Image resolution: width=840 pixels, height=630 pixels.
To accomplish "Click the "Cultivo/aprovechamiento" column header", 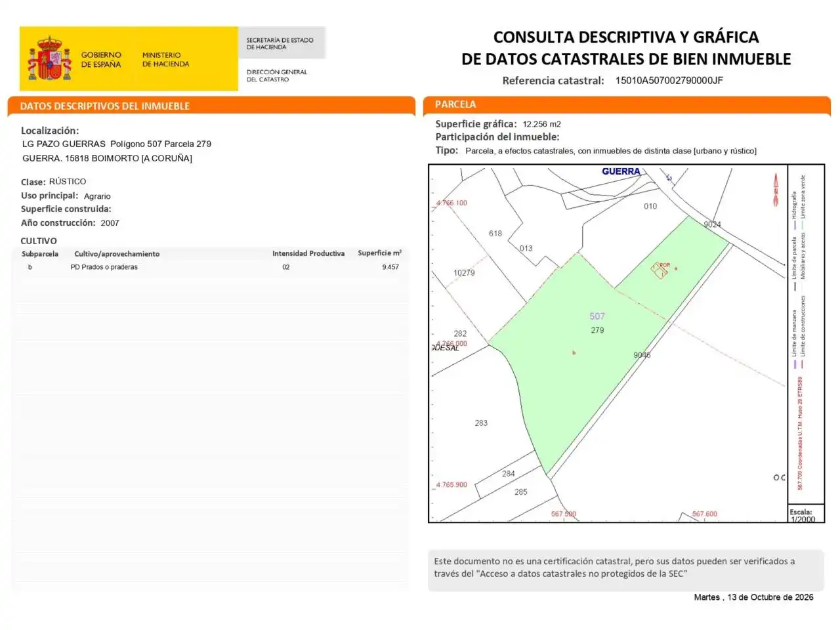I will 117,254.
